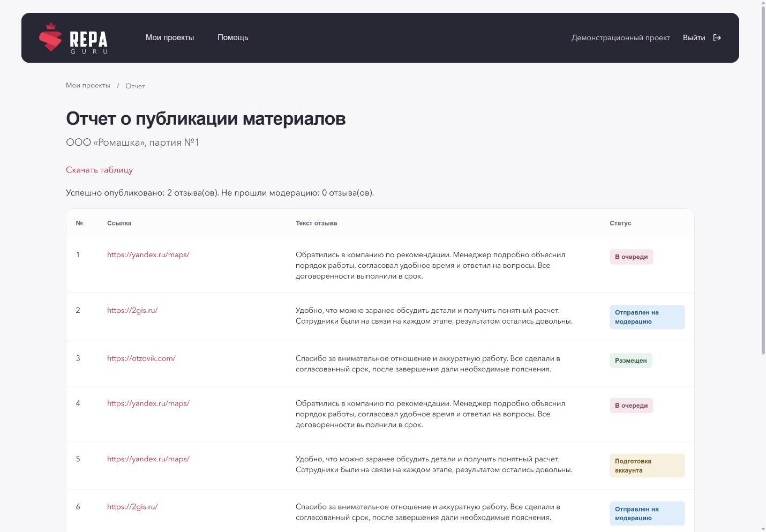Download the table via Скачать таблицу
The height and width of the screenshot is (532, 766).
(x=99, y=170)
